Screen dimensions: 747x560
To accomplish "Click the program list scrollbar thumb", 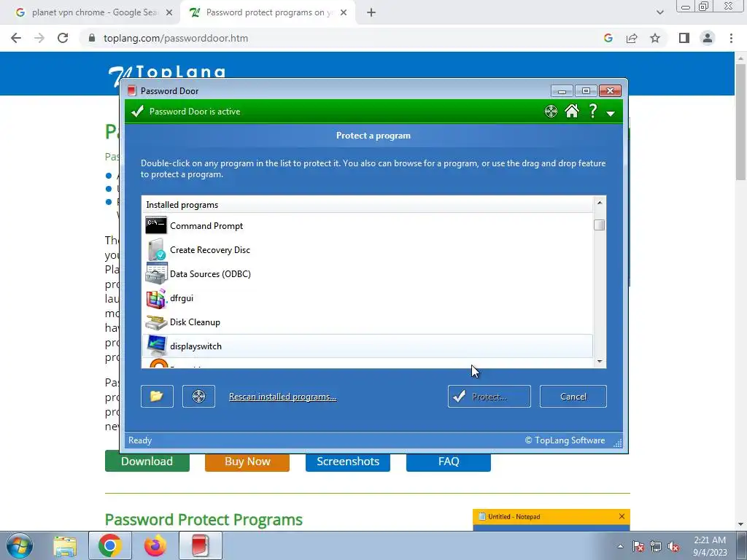I will 600,225.
